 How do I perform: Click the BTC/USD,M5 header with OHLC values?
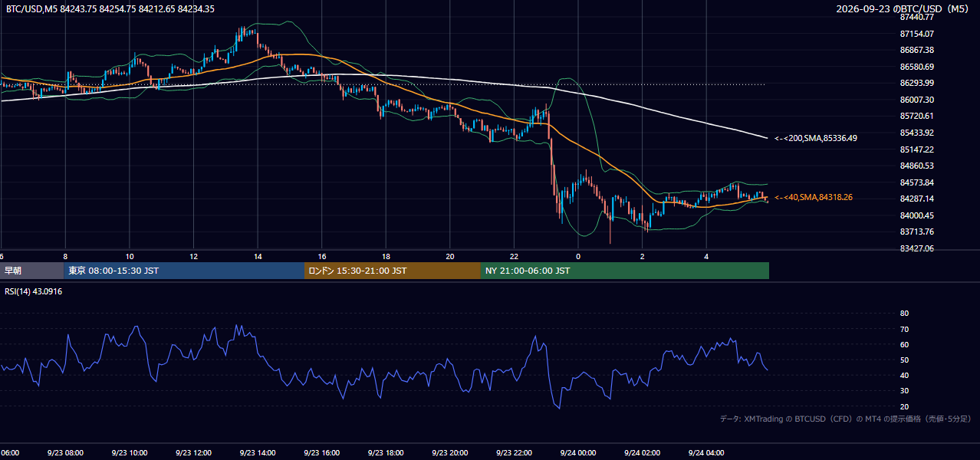110,9
